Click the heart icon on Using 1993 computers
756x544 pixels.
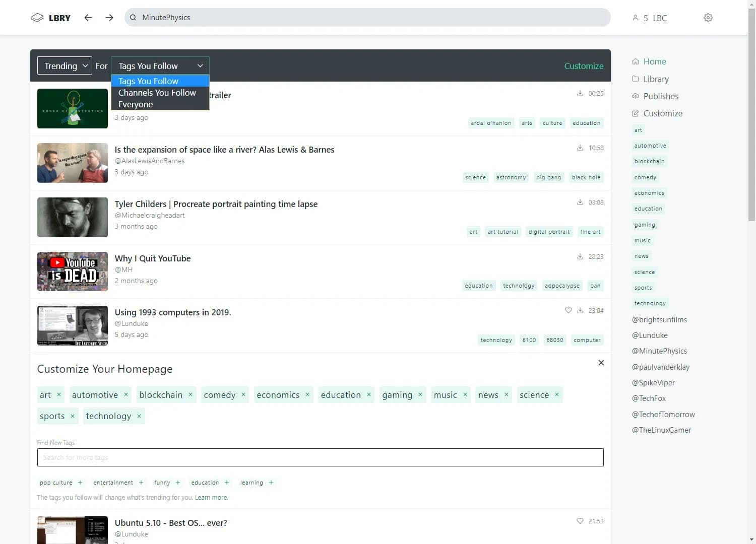[569, 310]
